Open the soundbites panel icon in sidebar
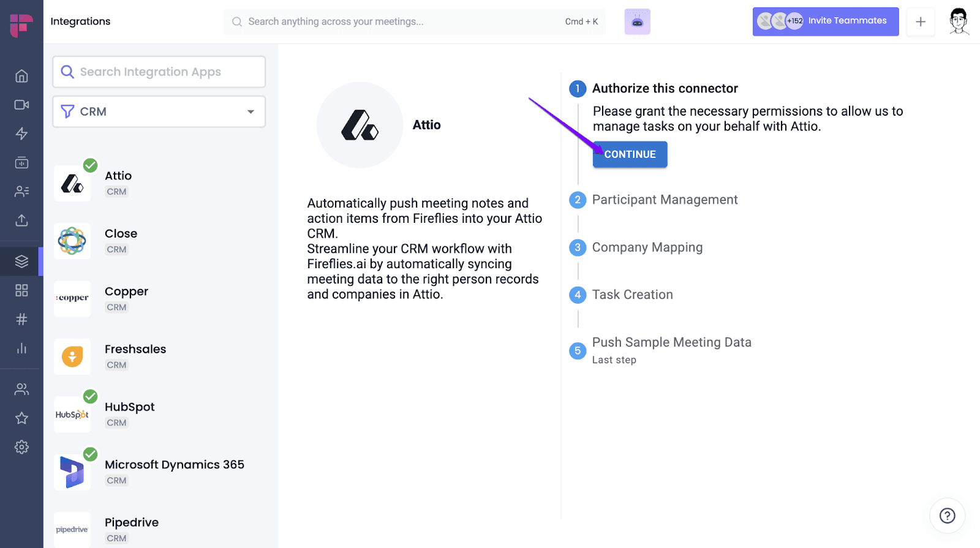Image resolution: width=980 pixels, height=548 pixels. pyautogui.click(x=21, y=163)
